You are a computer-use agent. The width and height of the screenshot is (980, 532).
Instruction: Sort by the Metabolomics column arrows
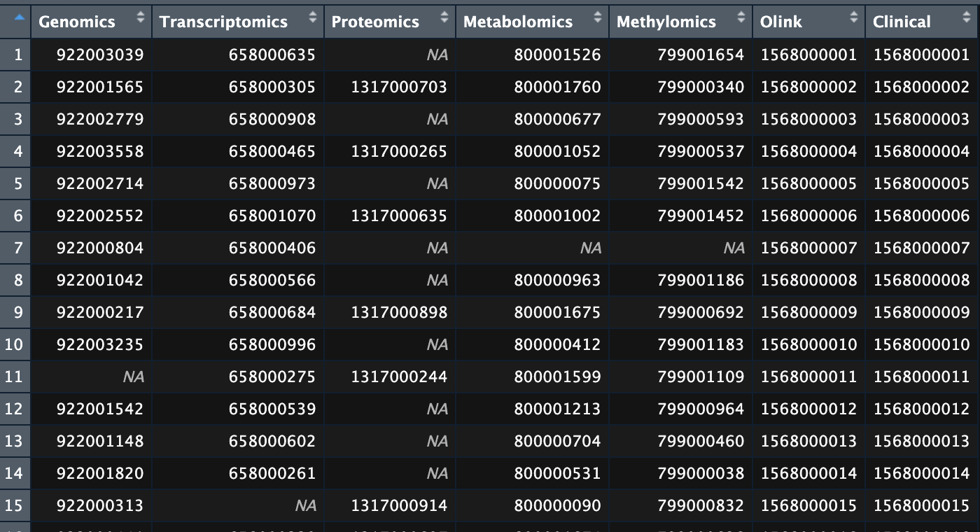598,17
